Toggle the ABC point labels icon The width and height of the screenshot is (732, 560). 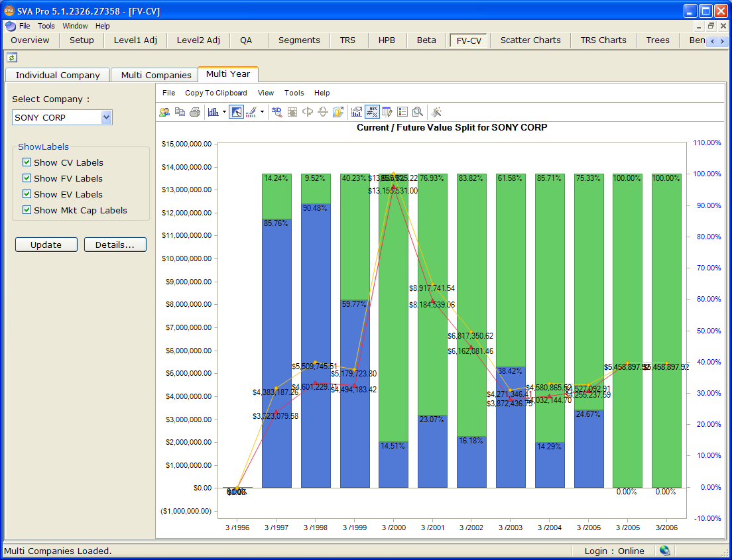(x=372, y=112)
